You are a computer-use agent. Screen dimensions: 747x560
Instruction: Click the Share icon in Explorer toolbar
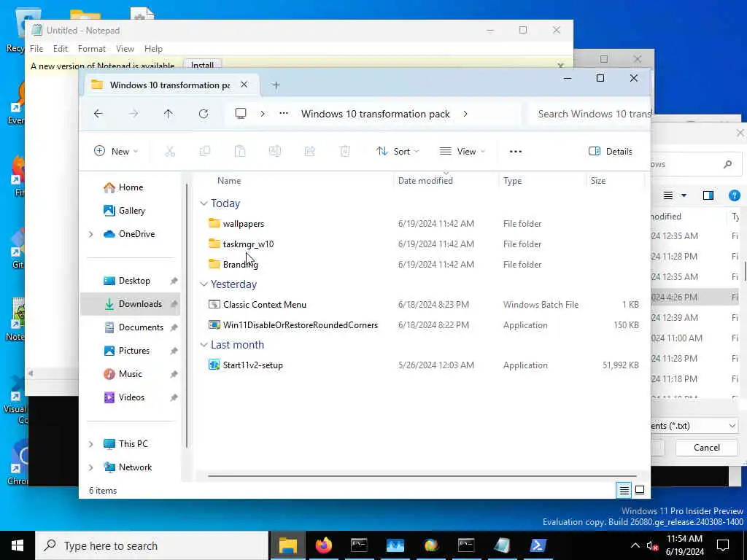(x=309, y=152)
